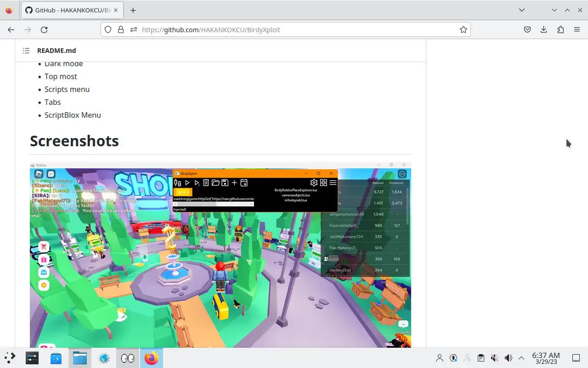Click the user account tray icon
This screenshot has height=368, width=588.
point(440,358)
